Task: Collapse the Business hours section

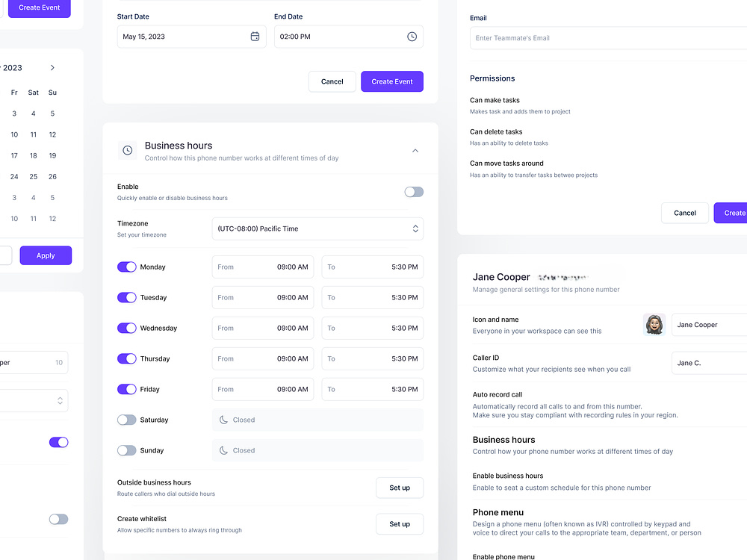Action: [415, 151]
